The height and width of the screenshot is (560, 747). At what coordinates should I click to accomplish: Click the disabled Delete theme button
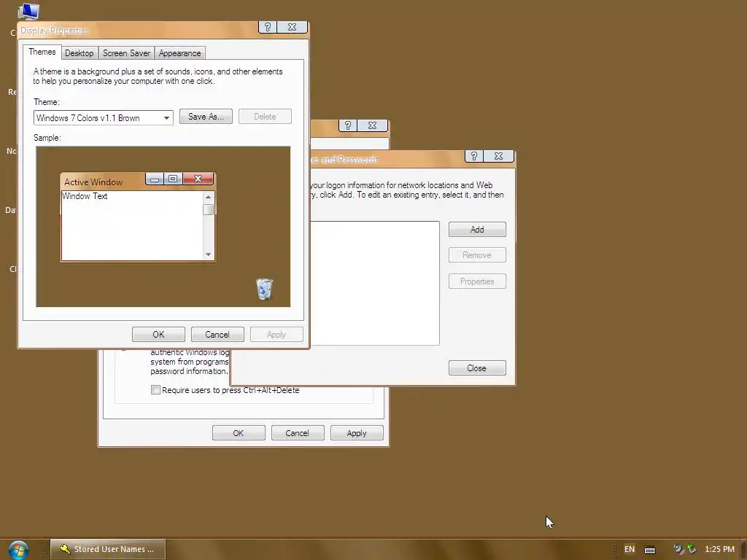pyautogui.click(x=265, y=117)
